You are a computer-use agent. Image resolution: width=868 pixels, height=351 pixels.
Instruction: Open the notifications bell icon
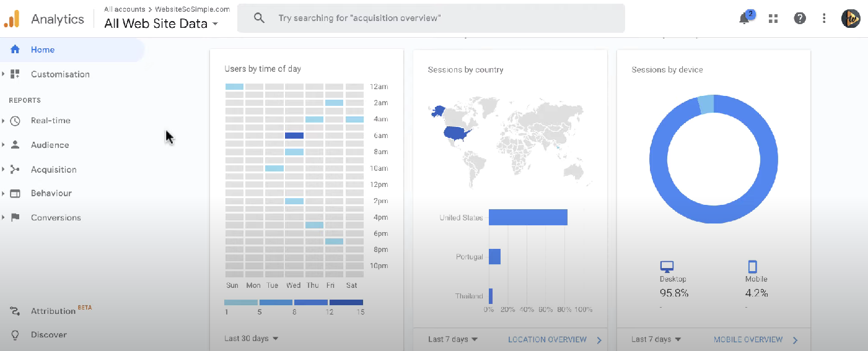point(744,19)
